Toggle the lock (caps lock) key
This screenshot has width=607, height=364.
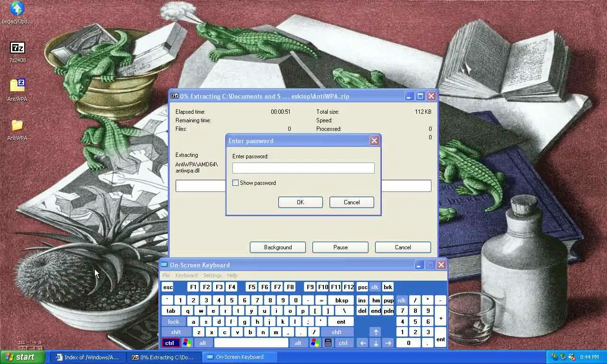coord(174,321)
